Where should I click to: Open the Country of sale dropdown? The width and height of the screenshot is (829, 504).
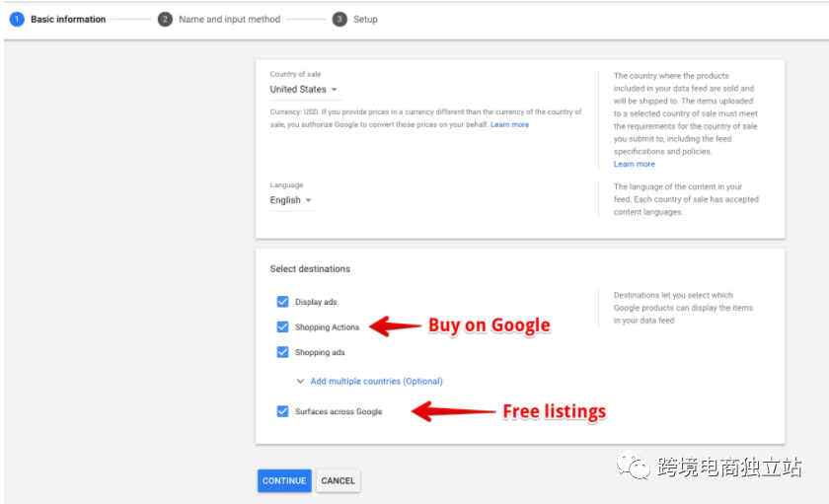[305, 90]
